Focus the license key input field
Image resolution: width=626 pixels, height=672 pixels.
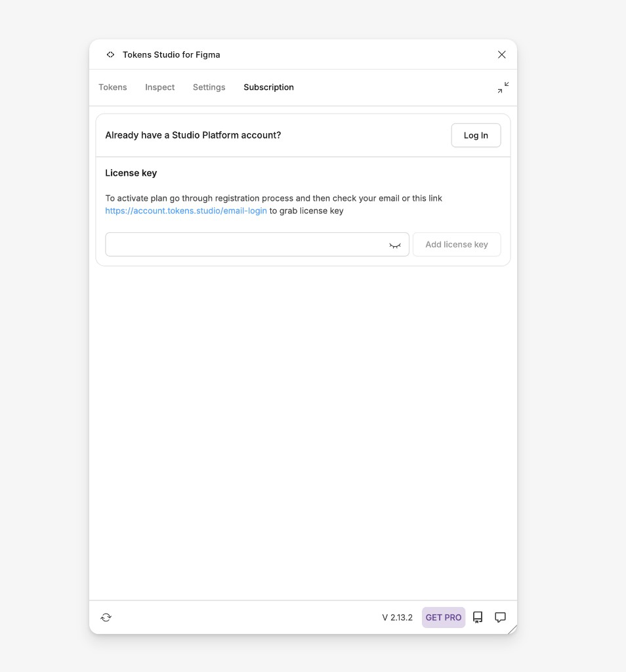point(257,244)
